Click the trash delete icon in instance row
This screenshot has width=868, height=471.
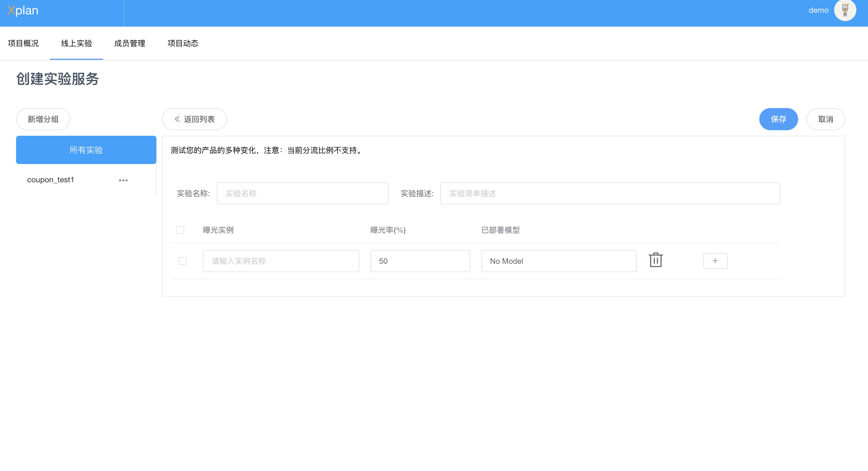[655, 260]
